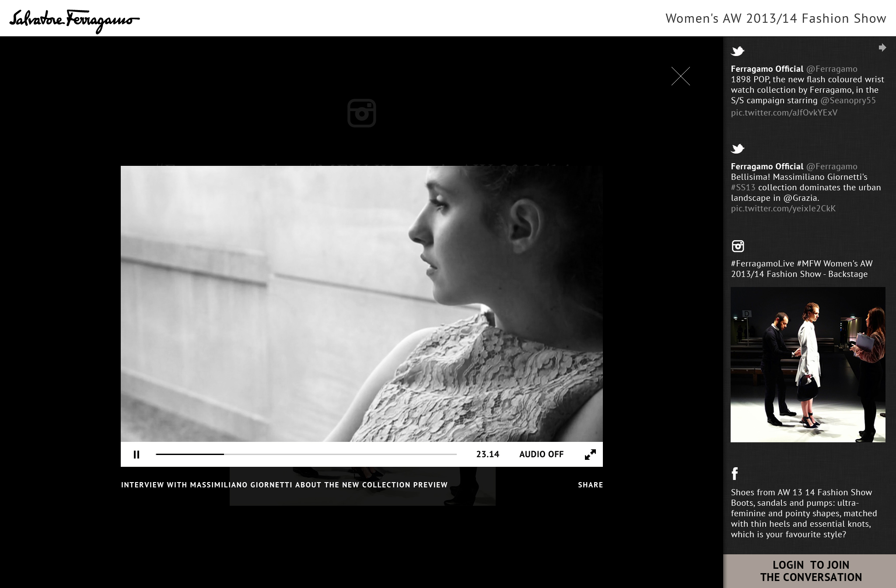Pause the interview video

click(136, 455)
